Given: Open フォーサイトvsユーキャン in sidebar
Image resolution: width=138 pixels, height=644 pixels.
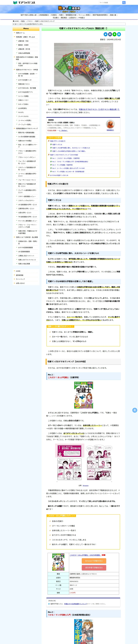Looking at the screenshot, I should [x=27, y=180].
